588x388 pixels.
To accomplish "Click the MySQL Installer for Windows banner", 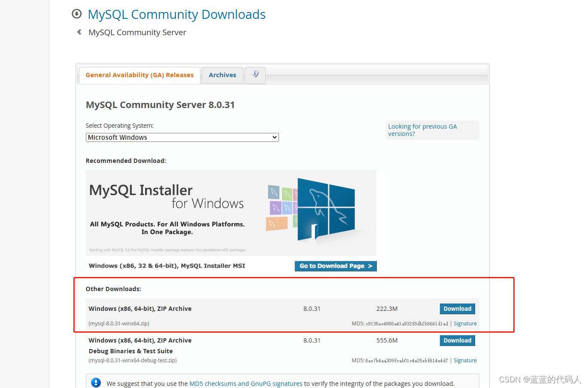I will click(x=231, y=213).
